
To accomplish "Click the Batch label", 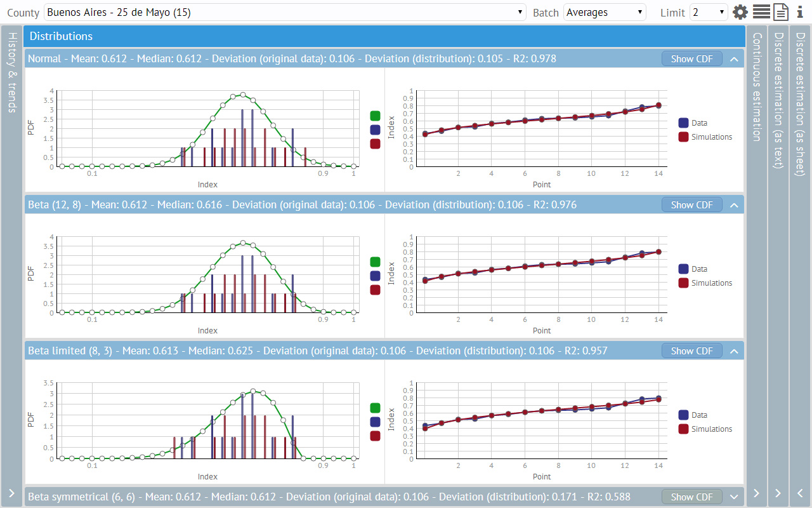I will [546, 12].
